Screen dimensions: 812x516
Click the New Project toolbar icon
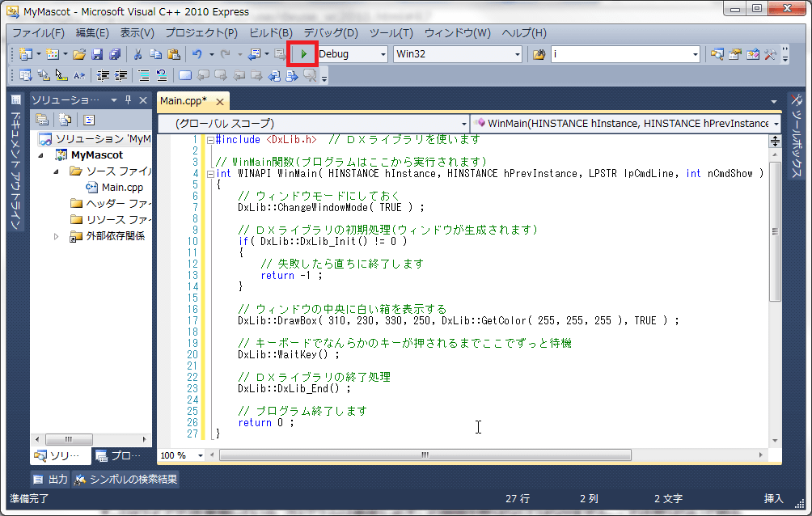[x=24, y=54]
